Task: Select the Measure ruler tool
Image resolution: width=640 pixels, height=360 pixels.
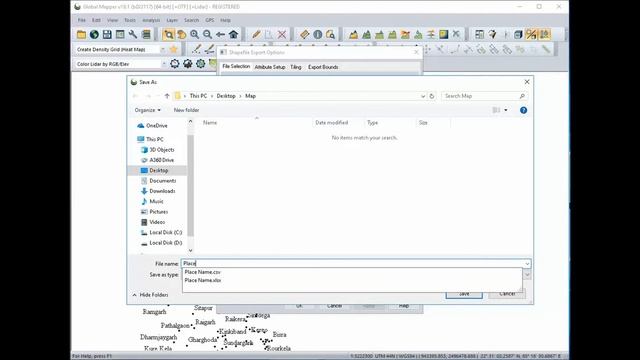Action: [x=304, y=35]
